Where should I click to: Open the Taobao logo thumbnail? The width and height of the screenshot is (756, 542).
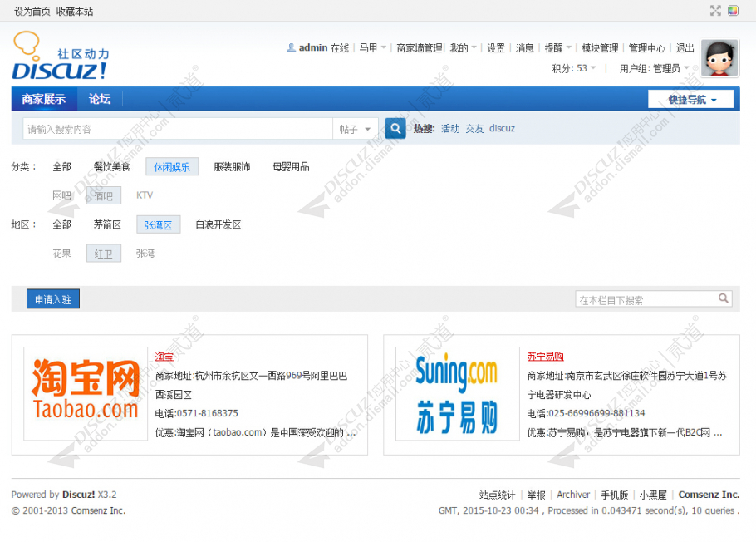tap(86, 394)
